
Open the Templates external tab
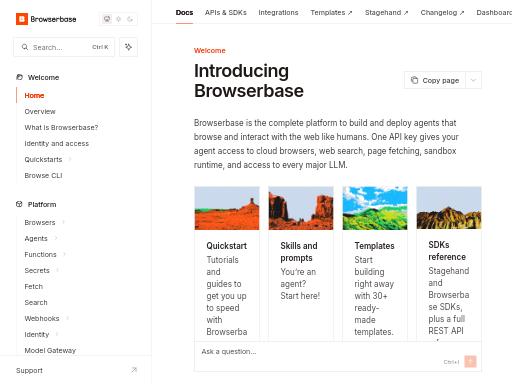(x=331, y=13)
